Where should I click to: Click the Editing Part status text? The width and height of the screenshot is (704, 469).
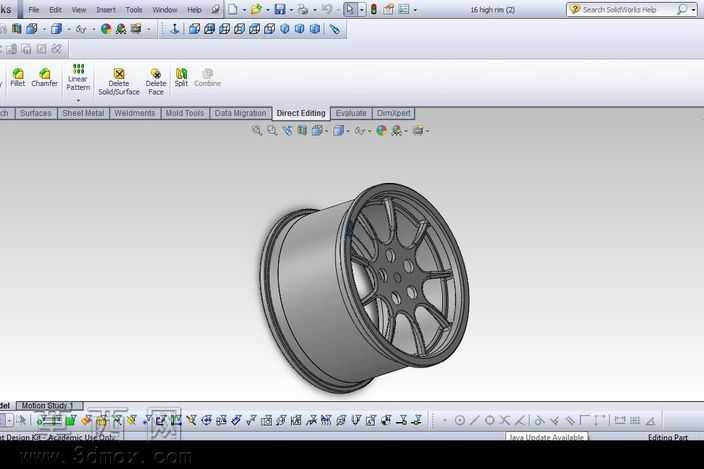[668, 437]
